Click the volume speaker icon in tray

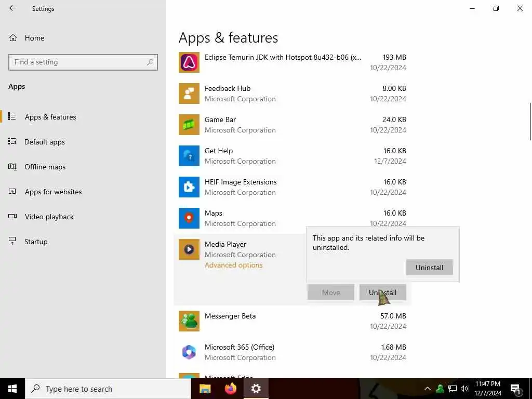pos(464,389)
